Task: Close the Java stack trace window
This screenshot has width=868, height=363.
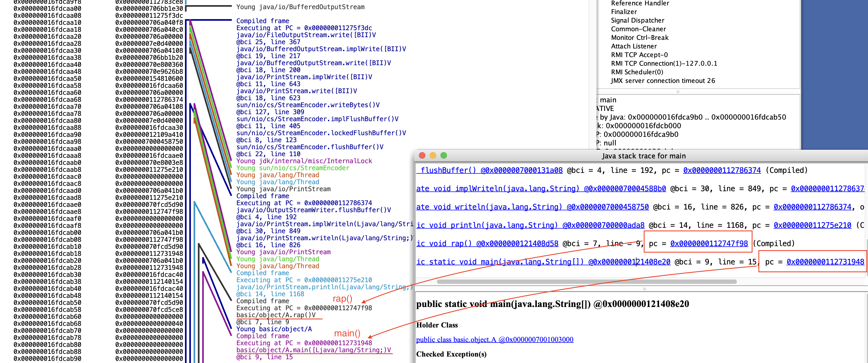Action: 422,155
